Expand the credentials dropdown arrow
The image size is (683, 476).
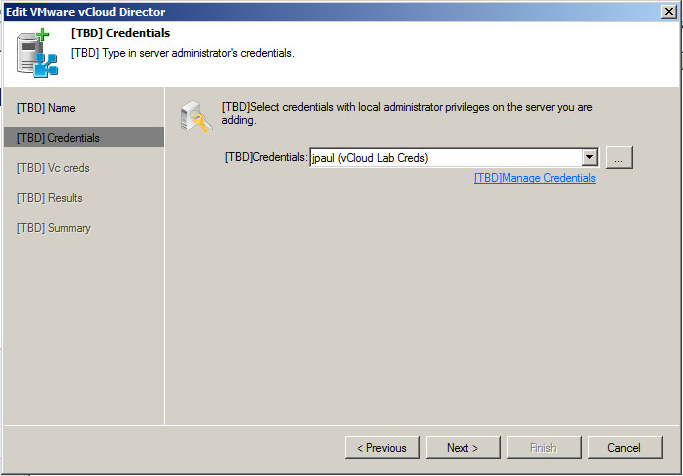(x=589, y=157)
